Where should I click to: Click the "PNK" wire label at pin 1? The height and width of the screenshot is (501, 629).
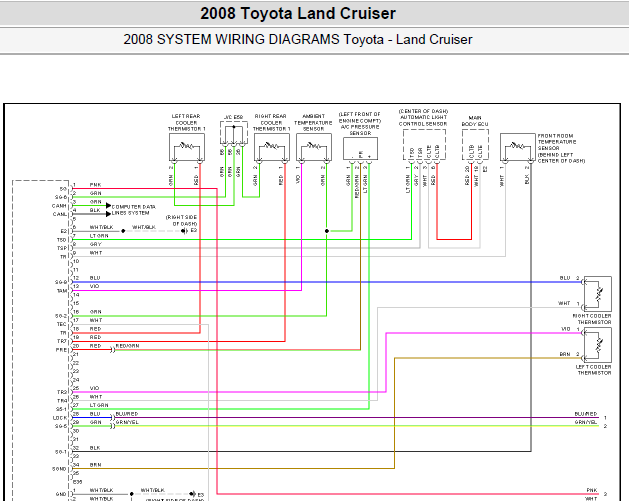tap(95, 185)
